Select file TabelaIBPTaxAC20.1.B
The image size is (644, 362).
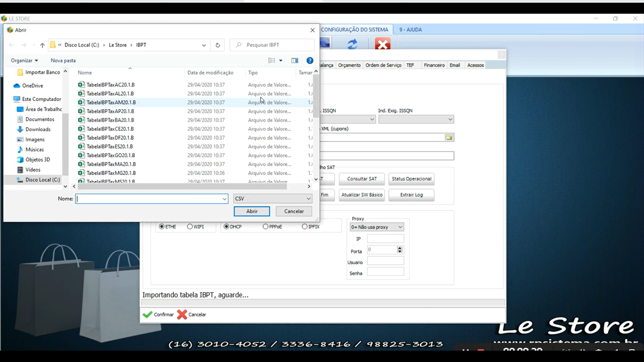point(110,84)
